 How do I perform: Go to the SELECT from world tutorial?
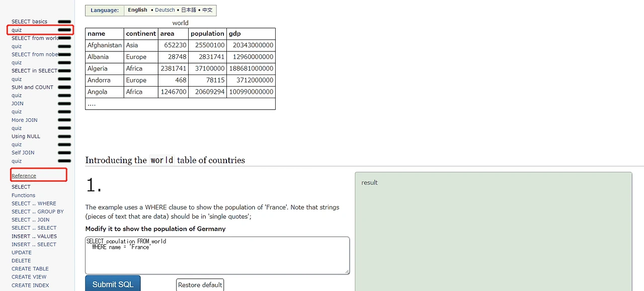tap(35, 38)
